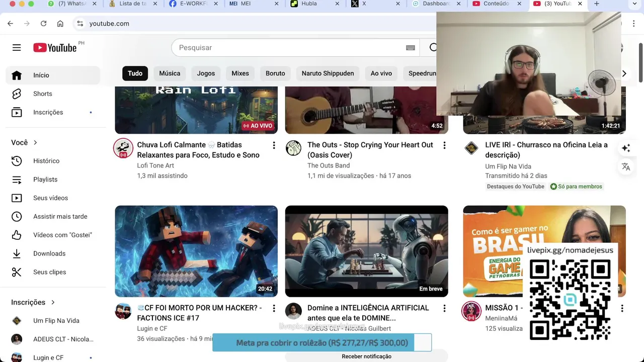Open Downloads in the sidebar
The width and height of the screenshot is (644, 362).
tap(53, 254)
